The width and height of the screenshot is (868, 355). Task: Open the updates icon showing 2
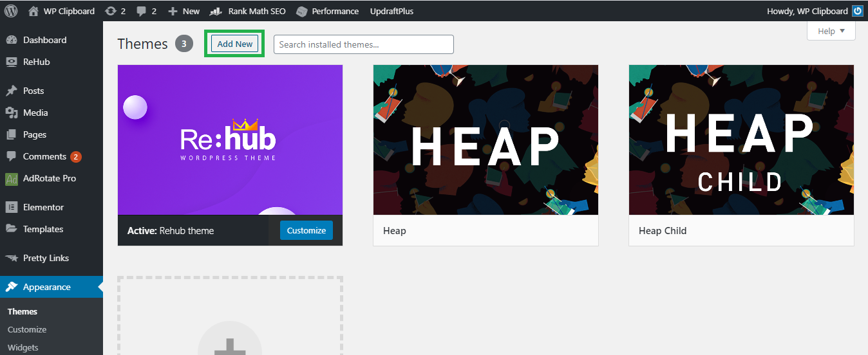point(111,11)
